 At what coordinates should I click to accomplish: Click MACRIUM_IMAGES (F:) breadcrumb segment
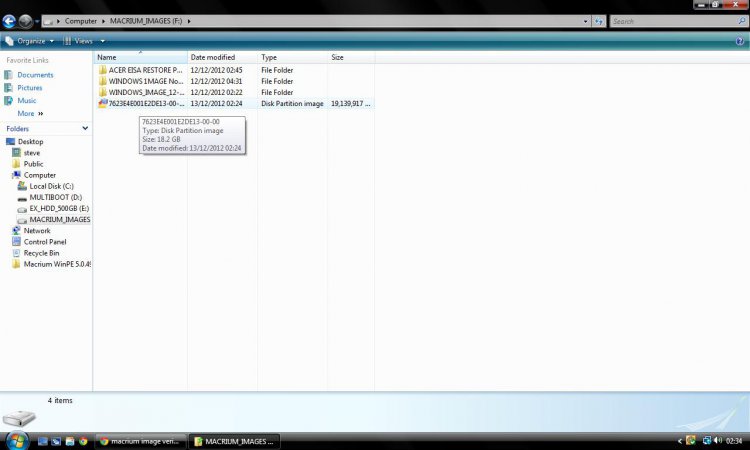pyautogui.click(x=146, y=21)
